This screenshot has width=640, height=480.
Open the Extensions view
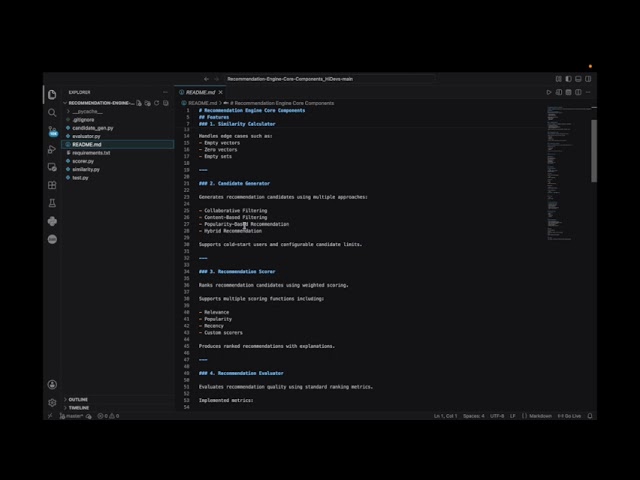[x=52, y=185]
